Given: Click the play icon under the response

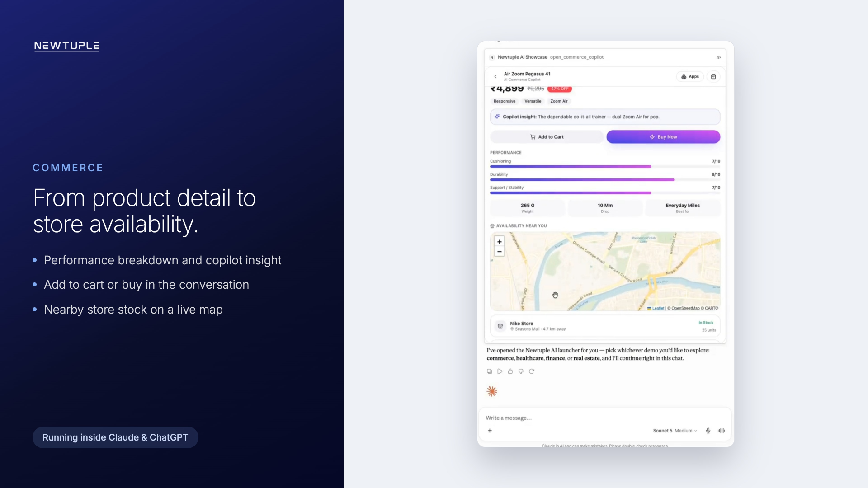Looking at the screenshot, I should coord(500,371).
